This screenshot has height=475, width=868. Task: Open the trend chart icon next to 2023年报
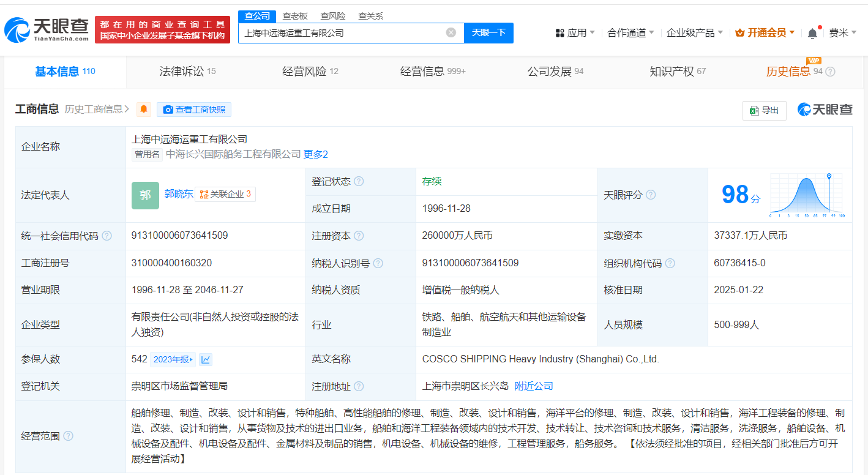[x=206, y=359]
